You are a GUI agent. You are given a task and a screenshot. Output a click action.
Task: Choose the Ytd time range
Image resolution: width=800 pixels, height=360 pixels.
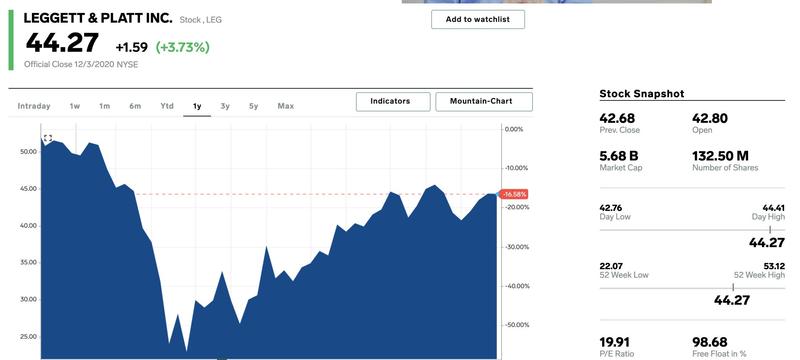pos(167,106)
